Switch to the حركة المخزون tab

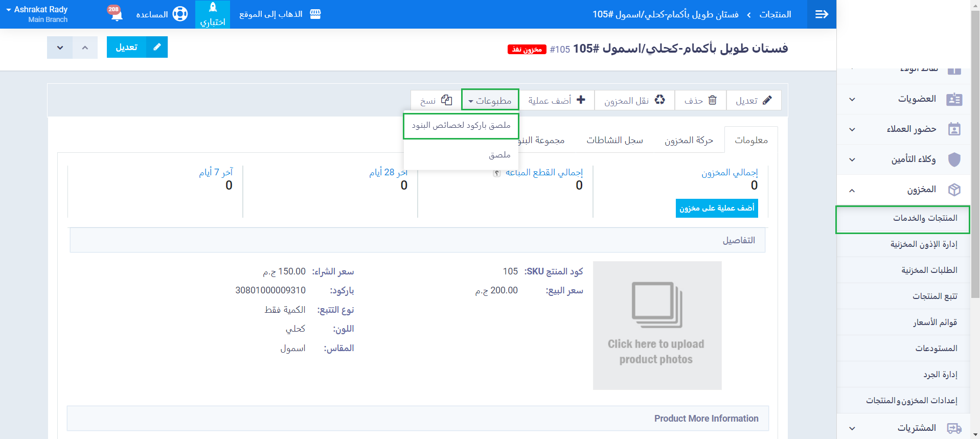(x=688, y=140)
